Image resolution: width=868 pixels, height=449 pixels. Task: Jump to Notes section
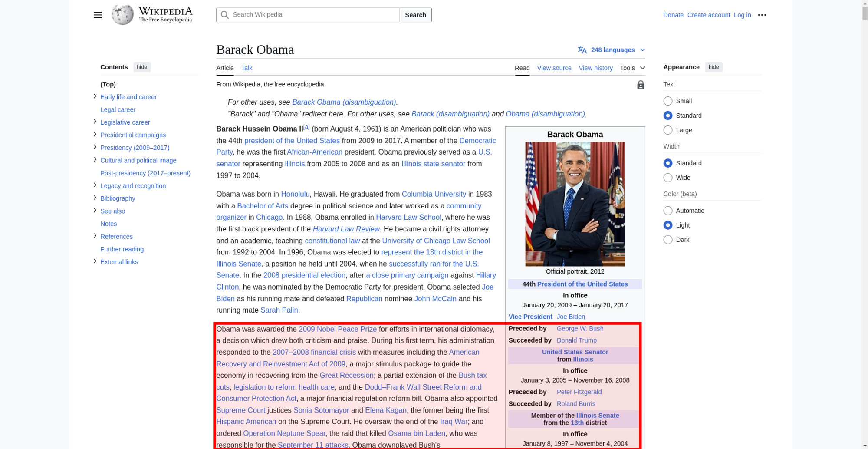click(108, 224)
